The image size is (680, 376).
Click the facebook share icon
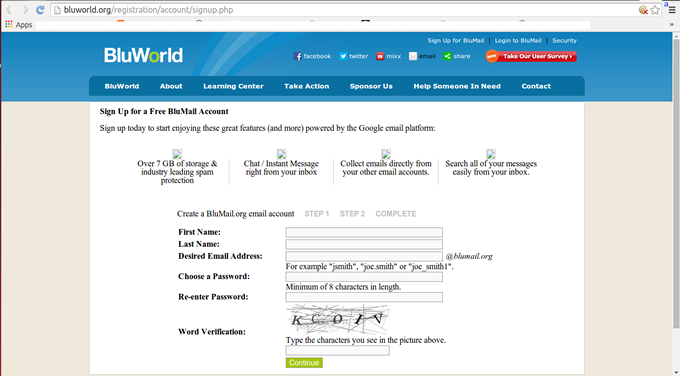coord(298,56)
